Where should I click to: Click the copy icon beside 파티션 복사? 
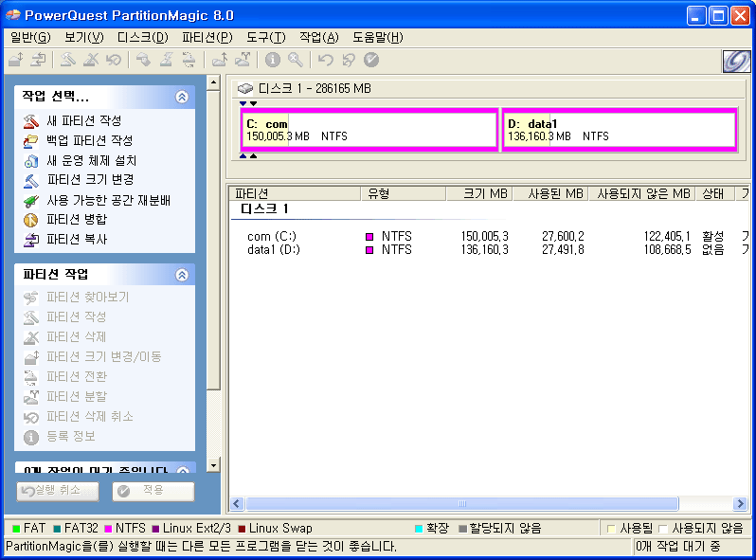pyautogui.click(x=31, y=240)
